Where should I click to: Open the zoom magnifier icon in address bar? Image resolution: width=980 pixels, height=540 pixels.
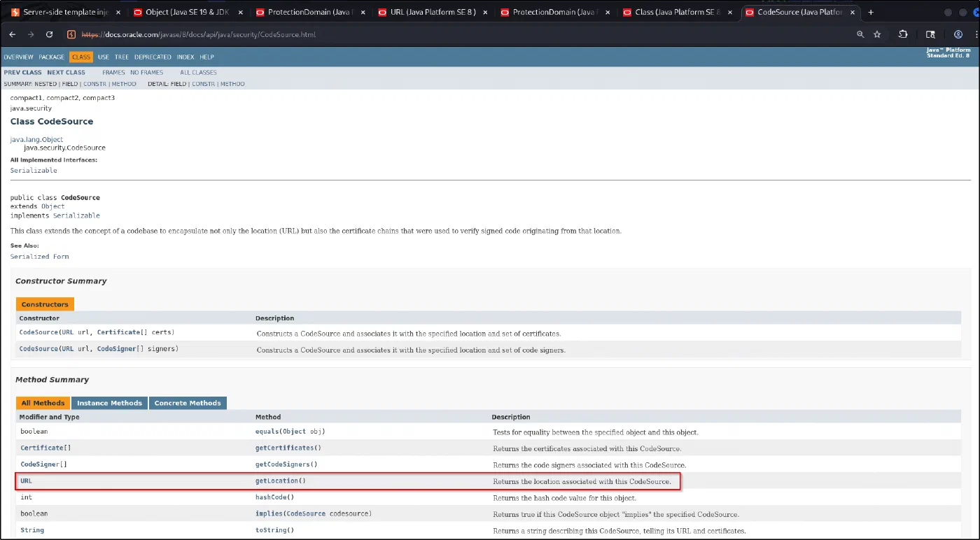(x=860, y=34)
